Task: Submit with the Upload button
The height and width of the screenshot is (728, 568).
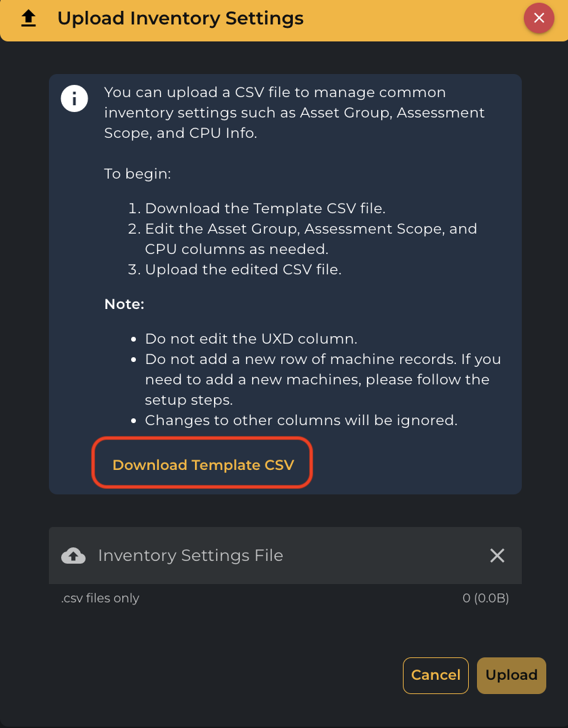Action: point(511,675)
